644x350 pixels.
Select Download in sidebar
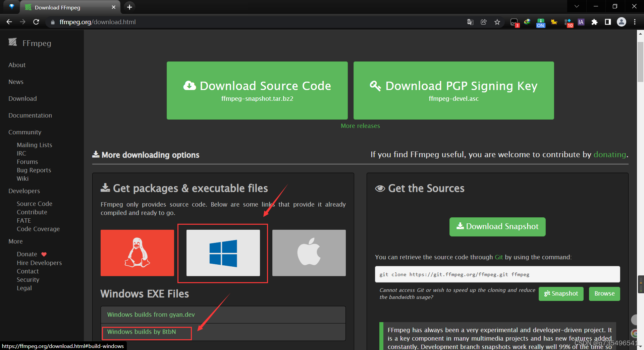coord(22,99)
